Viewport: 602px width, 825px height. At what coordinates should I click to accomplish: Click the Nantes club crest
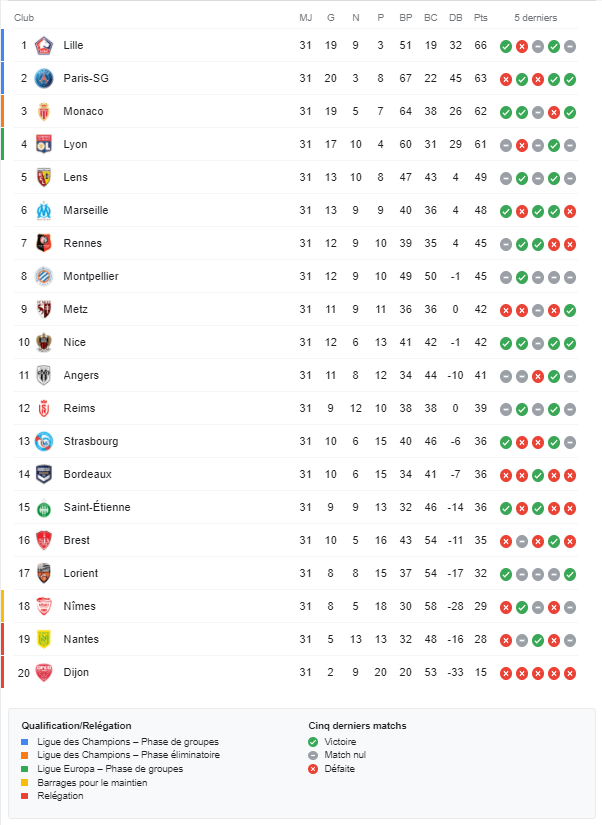click(43, 640)
